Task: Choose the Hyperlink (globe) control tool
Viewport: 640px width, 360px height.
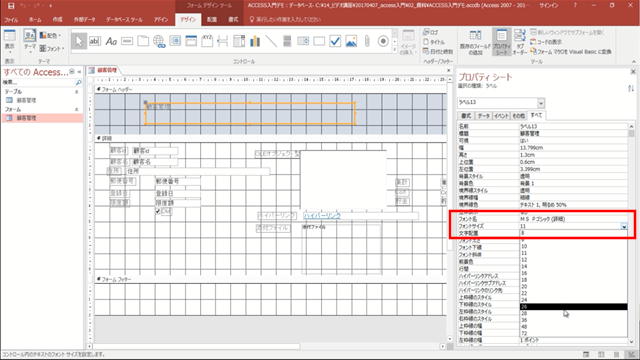Action: (159, 41)
